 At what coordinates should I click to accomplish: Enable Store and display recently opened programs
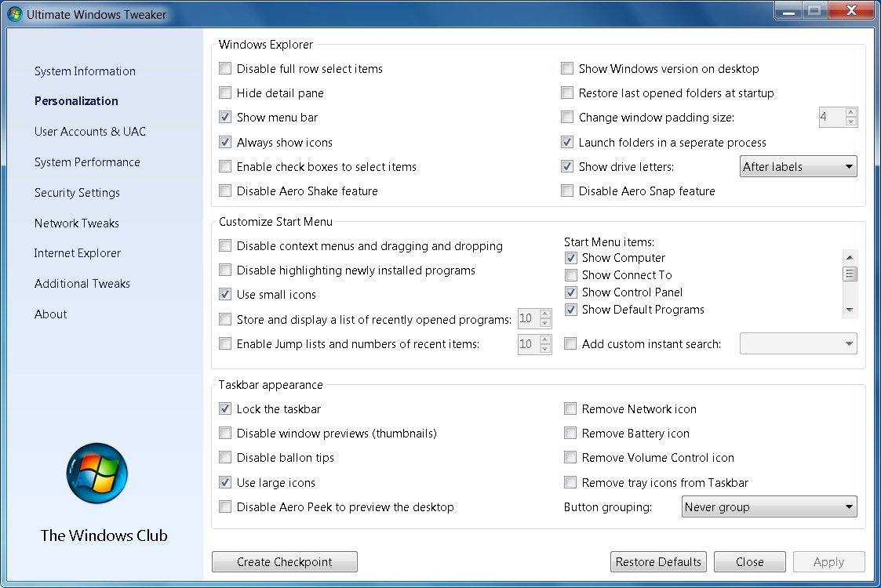[x=224, y=320]
